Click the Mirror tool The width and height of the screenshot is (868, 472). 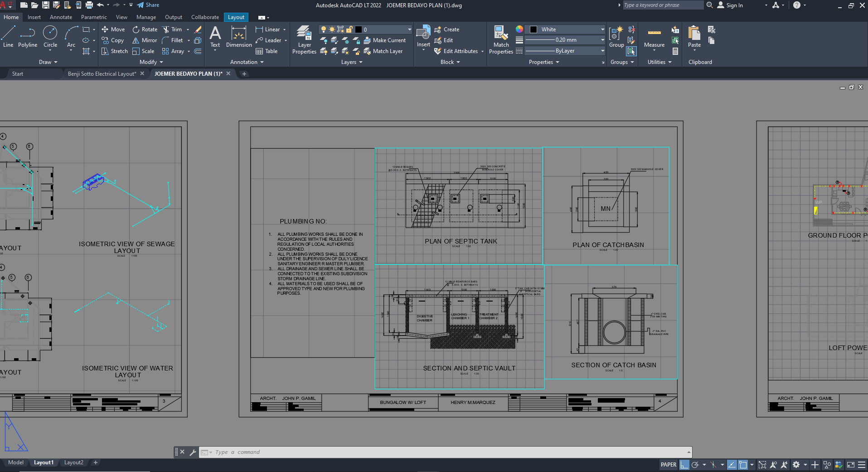point(145,40)
